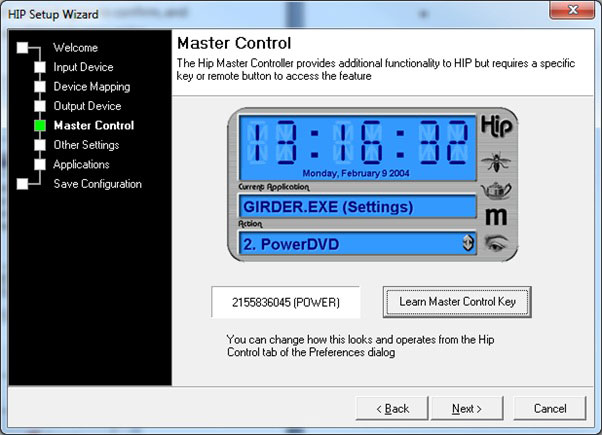Click the white square beside Output Device
This screenshot has width=602, height=435.
pos(40,106)
